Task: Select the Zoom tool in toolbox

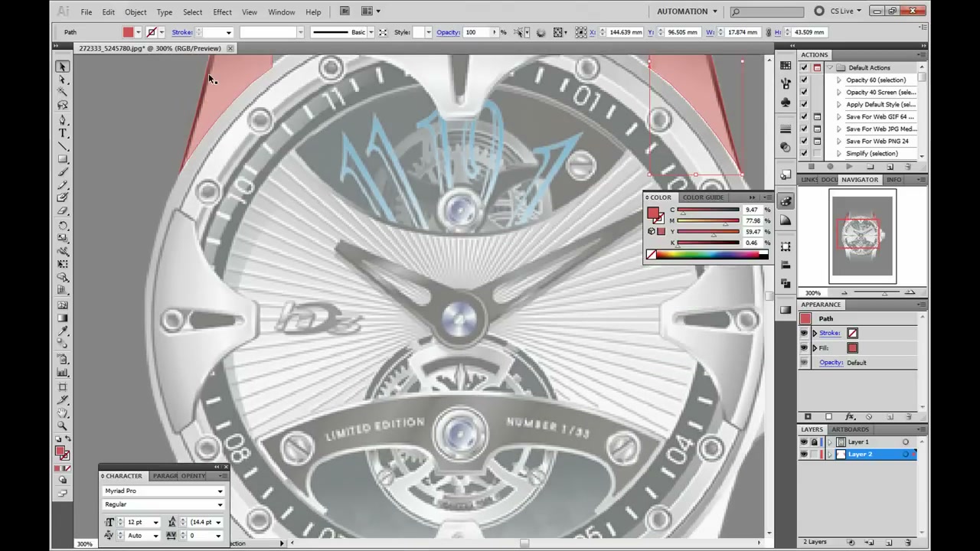Action: [x=63, y=425]
